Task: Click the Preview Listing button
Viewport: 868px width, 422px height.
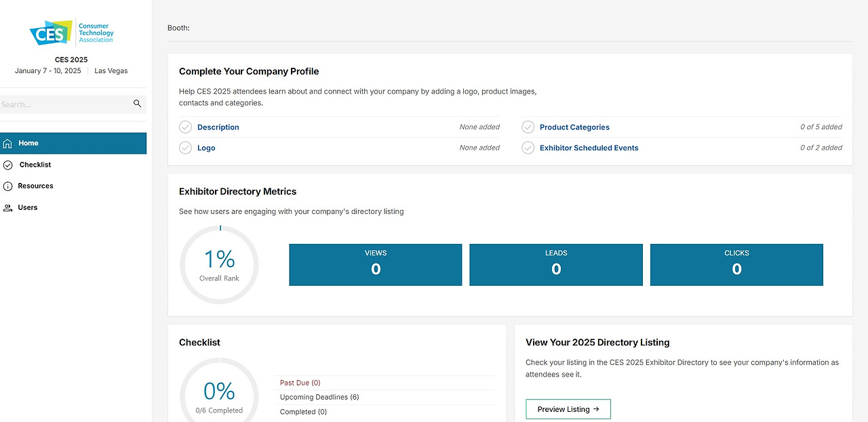Action: click(x=568, y=409)
